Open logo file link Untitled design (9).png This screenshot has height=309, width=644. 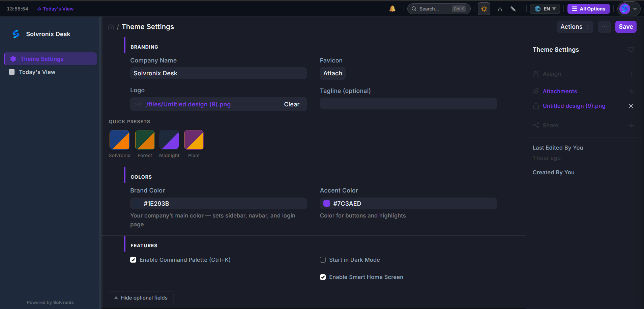coord(188,104)
